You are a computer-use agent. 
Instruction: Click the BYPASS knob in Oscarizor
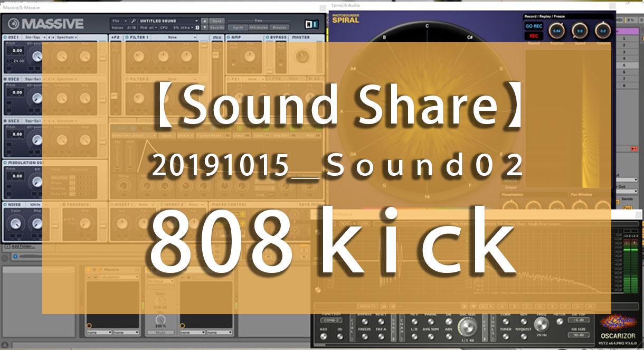coord(365,322)
